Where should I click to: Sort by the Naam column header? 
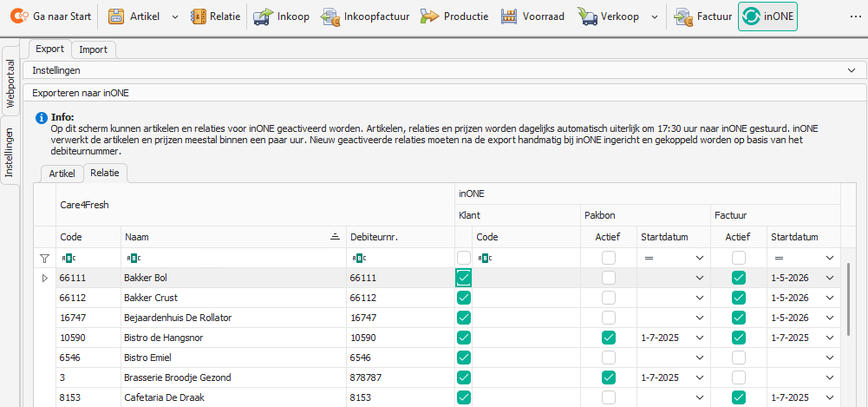(233, 237)
